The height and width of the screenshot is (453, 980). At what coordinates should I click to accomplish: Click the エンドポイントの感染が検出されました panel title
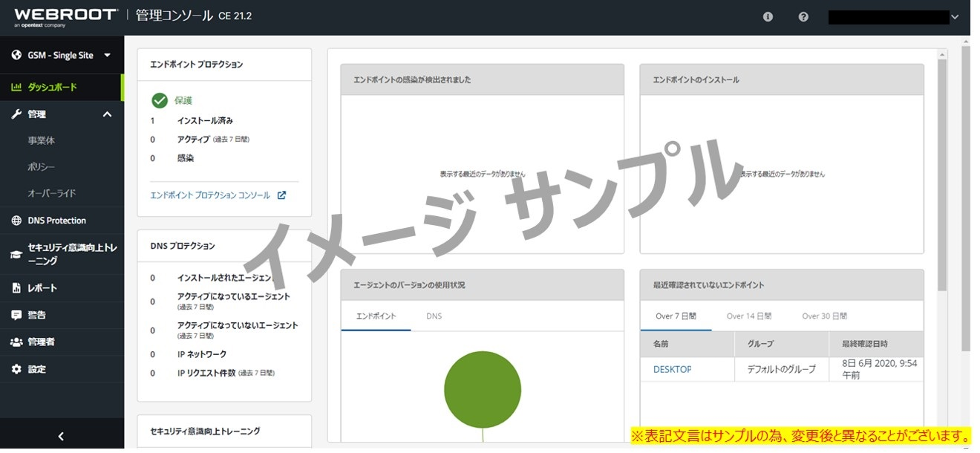point(412,79)
